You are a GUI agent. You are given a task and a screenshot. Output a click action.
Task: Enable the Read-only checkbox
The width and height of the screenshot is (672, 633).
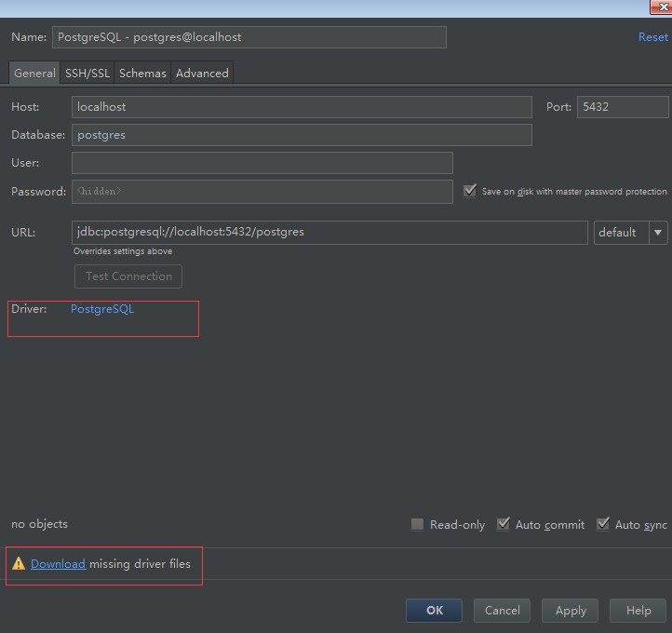click(x=417, y=524)
